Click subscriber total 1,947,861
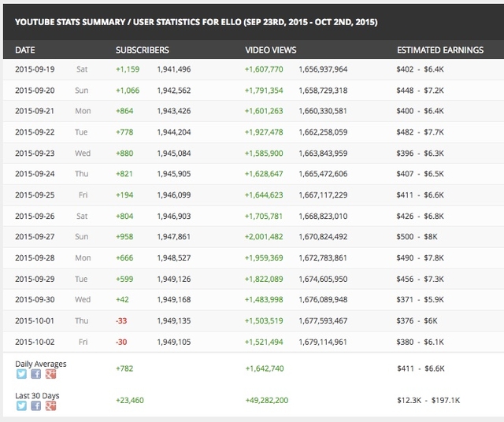Image resolution: width=504 pixels, height=422 pixels. click(174, 236)
